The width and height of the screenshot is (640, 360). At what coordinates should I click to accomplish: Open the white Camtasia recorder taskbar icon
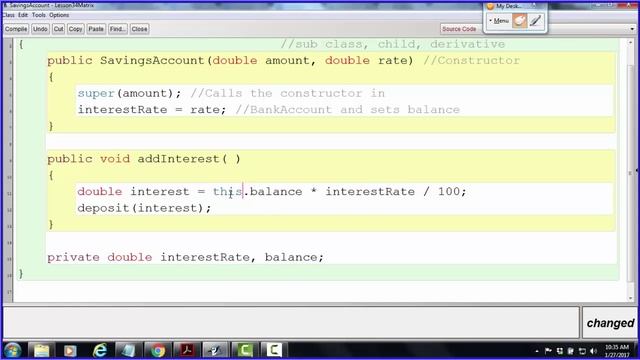pyautogui.click(x=274, y=350)
